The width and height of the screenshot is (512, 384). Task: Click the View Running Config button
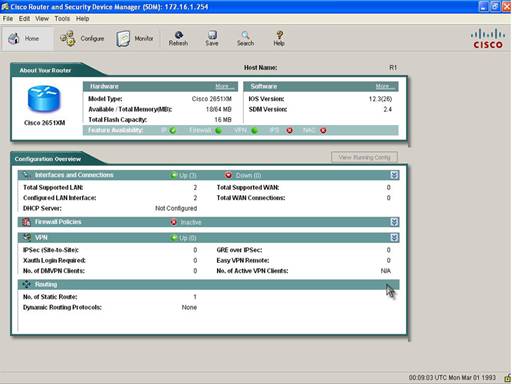pyautogui.click(x=364, y=157)
